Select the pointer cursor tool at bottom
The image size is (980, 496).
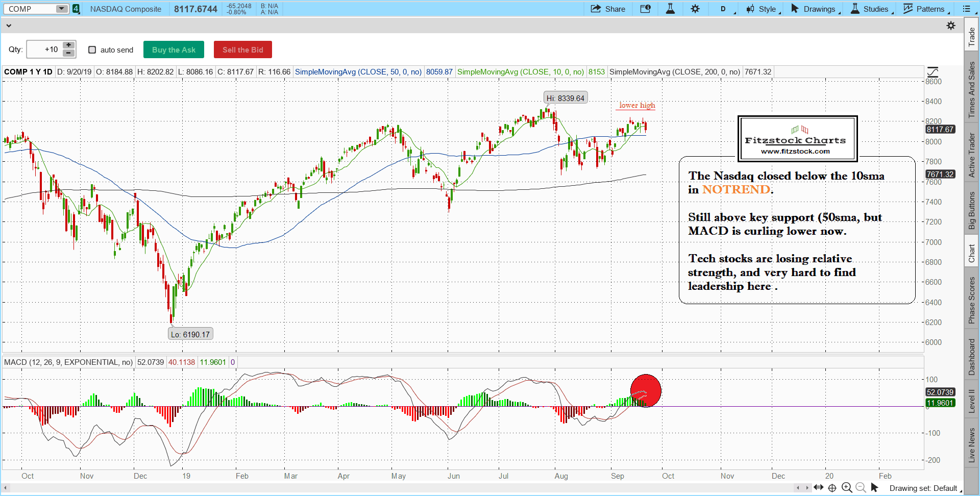[x=875, y=487]
